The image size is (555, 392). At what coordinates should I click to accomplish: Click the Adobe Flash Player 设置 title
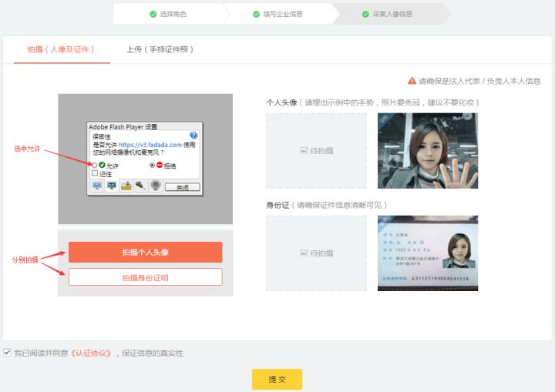pyautogui.click(x=123, y=126)
